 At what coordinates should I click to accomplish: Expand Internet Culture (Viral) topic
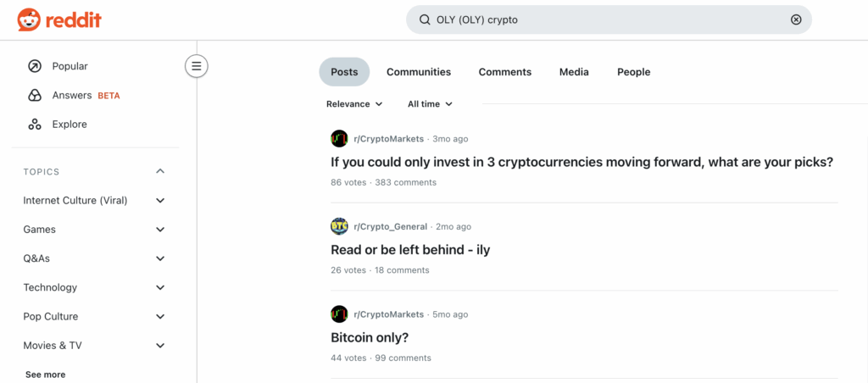pyautogui.click(x=160, y=201)
